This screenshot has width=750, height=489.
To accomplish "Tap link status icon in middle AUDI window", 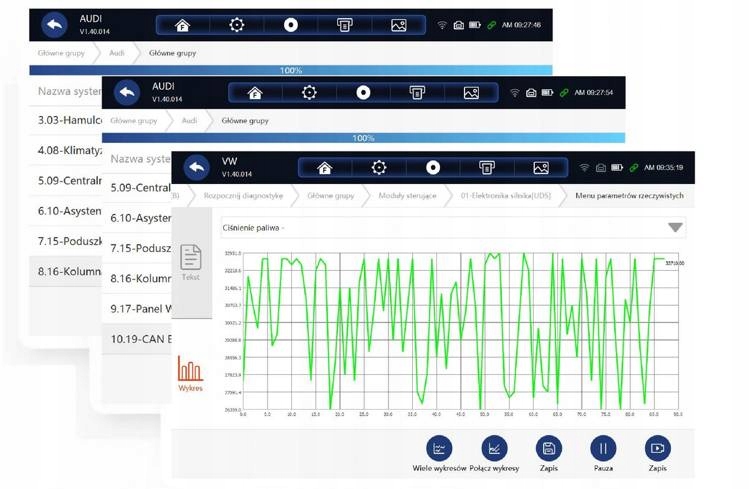I will click(564, 92).
